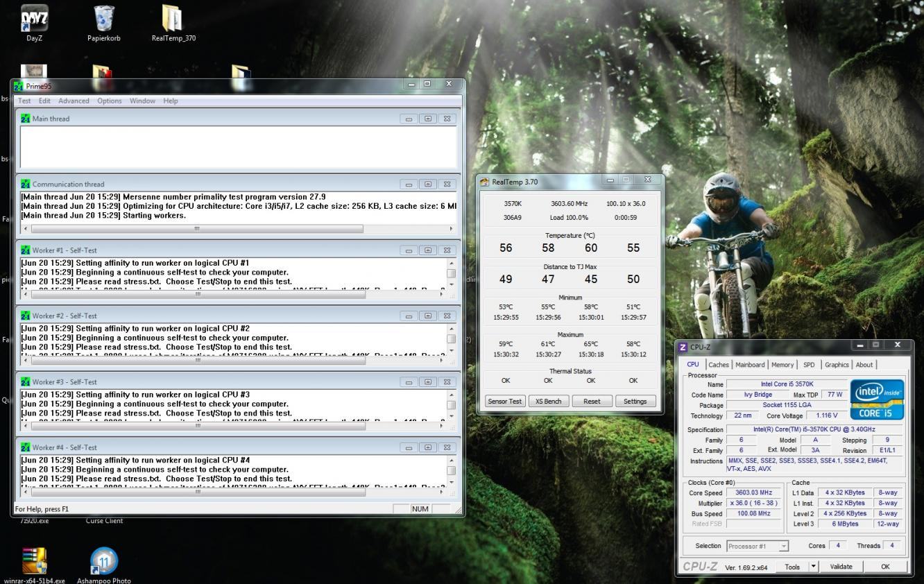Click the Worker #2 vertical scrollbar
This screenshot has width=924, height=584.
click(451, 339)
